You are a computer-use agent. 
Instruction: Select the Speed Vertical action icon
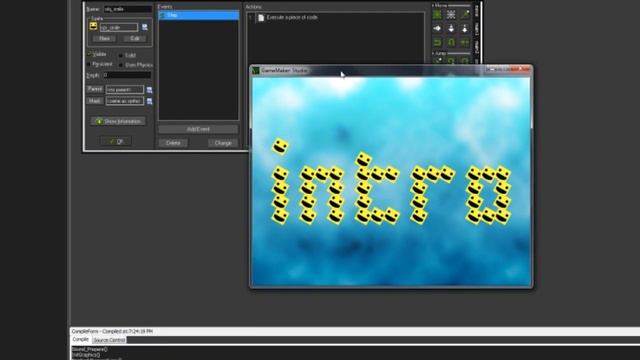coord(451,29)
